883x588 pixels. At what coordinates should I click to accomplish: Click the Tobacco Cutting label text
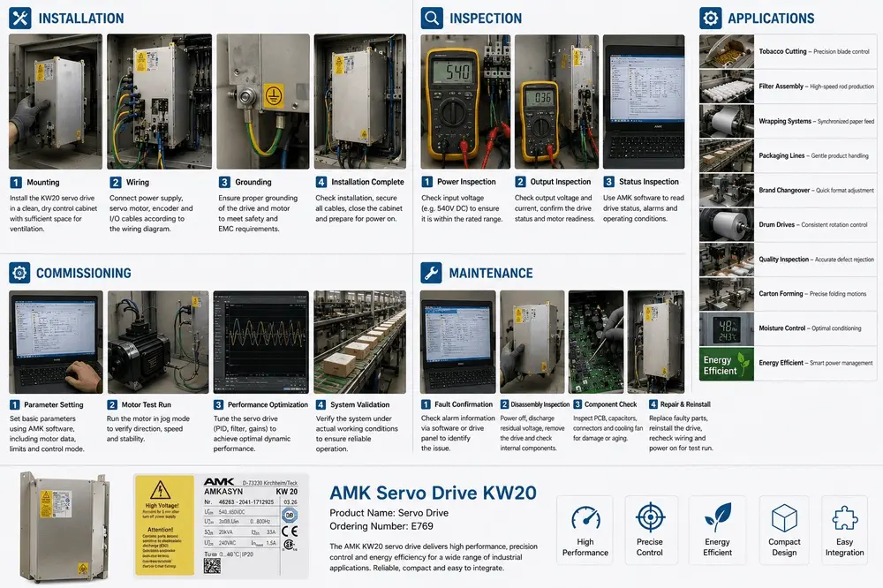[782, 51]
